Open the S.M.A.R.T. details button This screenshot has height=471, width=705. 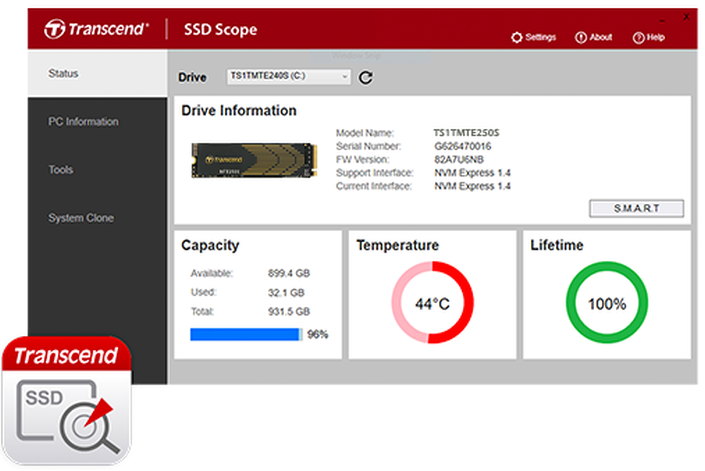coord(636,209)
